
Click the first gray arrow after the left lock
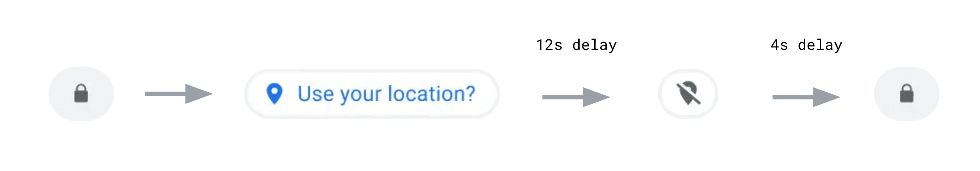(x=178, y=94)
